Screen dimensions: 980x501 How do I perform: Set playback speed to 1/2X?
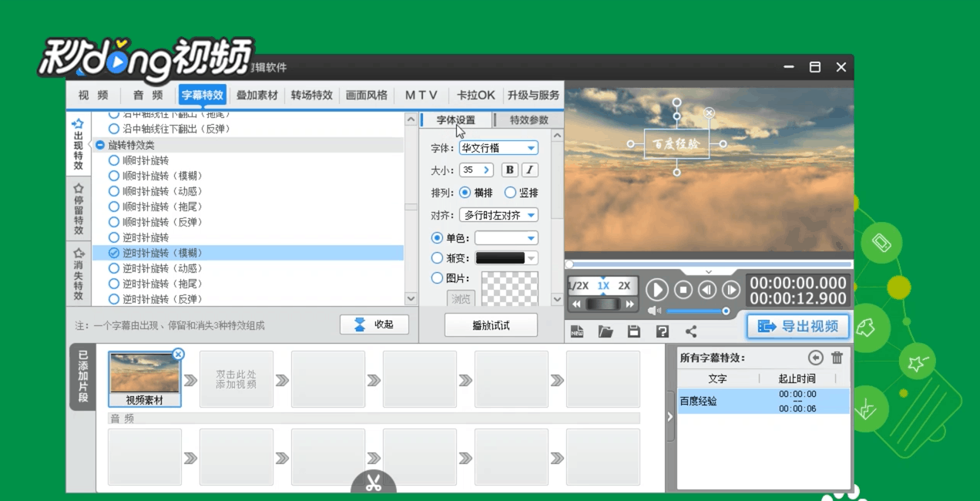(x=579, y=285)
